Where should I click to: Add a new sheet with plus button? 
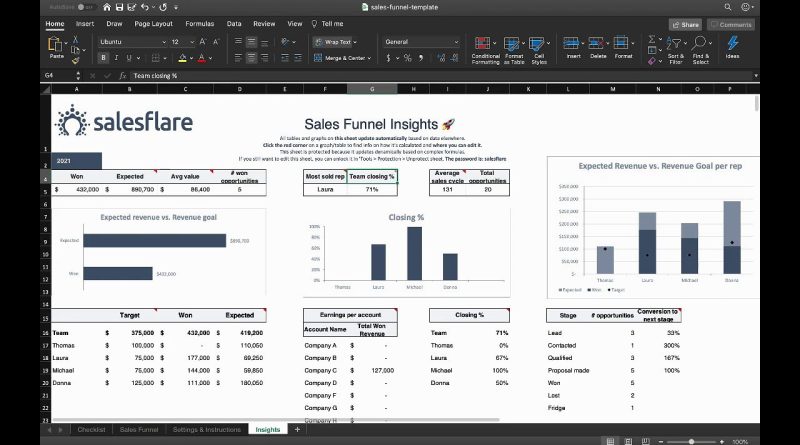click(x=297, y=430)
